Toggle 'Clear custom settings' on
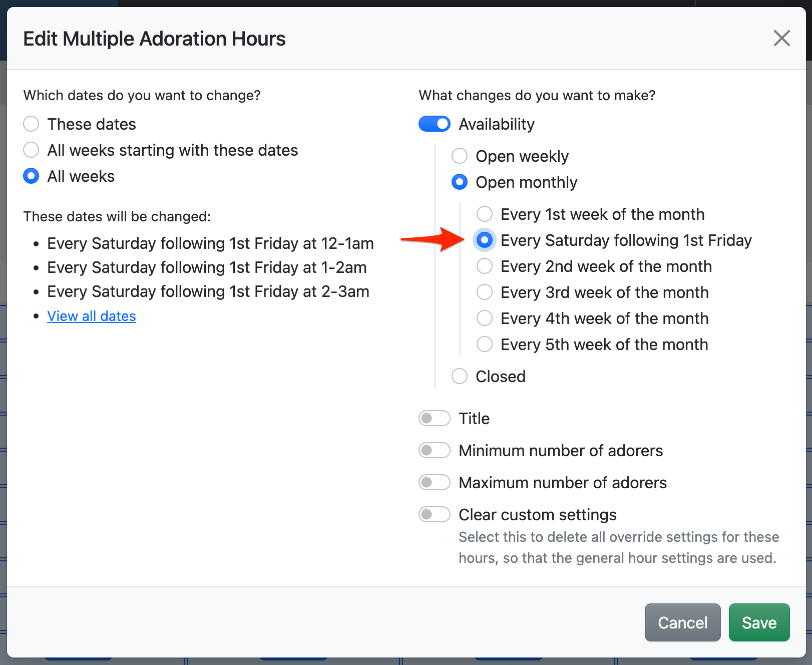Viewport: 812px width, 665px height. pyautogui.click(x=435, y=515)
